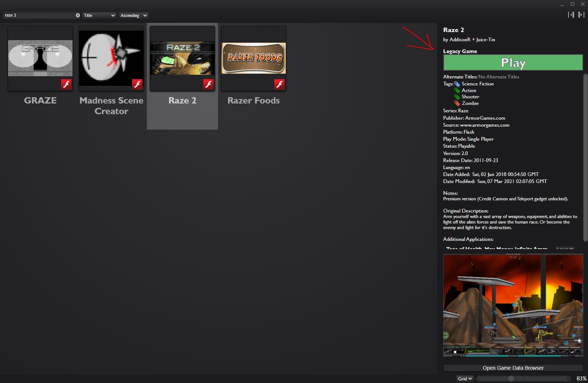Viewport: 588px width, 383px height.
Task: Click the 'Legacy Game' label
Action: pos(460,51)
